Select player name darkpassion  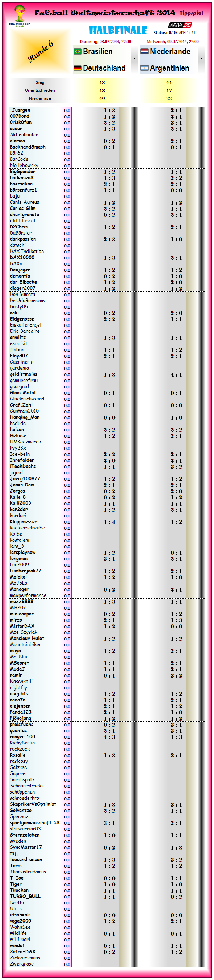tap(23, 239)
